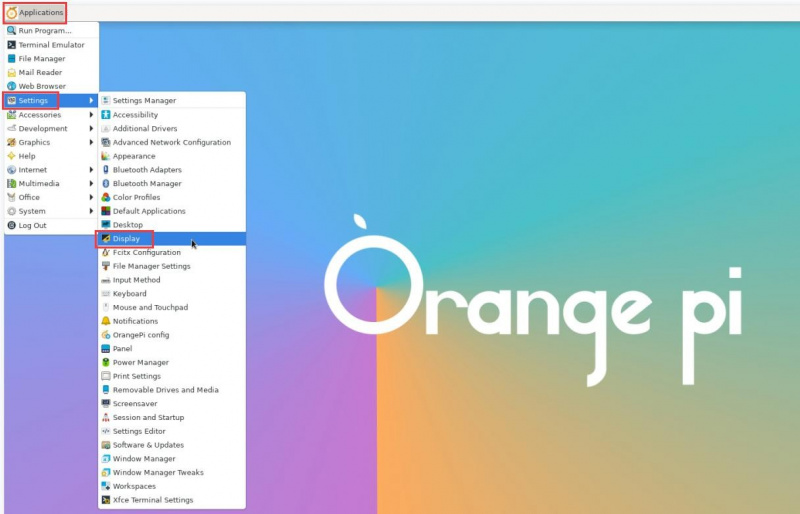Open Mail Reader entry
Image resolution: width=800 pixels, height=514 pixels.
tap(52, 72)
